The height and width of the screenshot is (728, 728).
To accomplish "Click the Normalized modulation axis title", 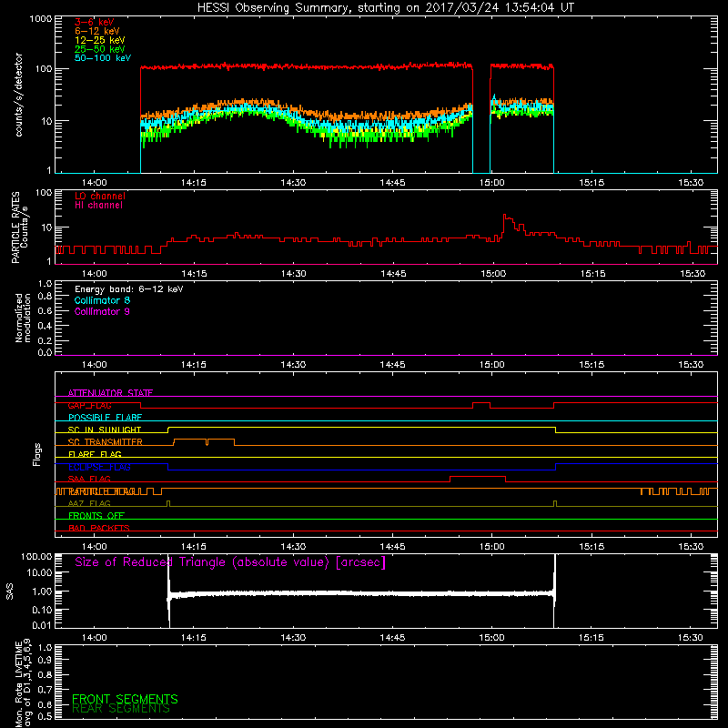I will [23, 318].
